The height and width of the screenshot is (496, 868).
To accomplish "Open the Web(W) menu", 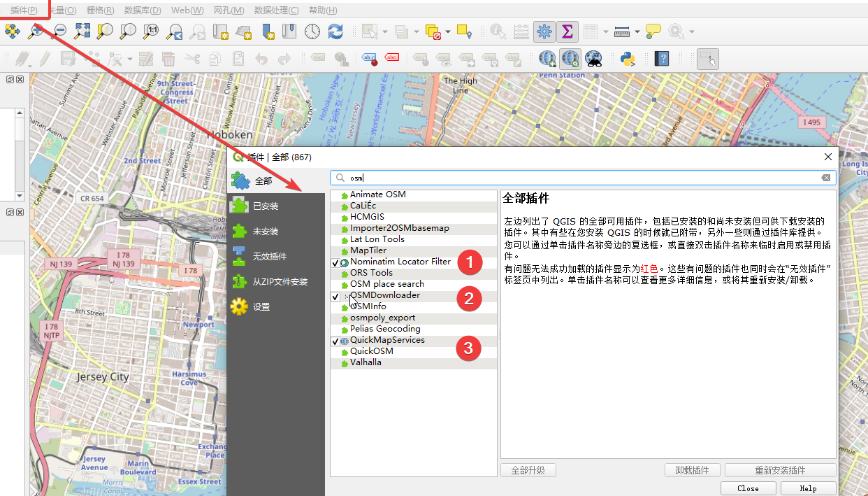I will tap(187, 10).
